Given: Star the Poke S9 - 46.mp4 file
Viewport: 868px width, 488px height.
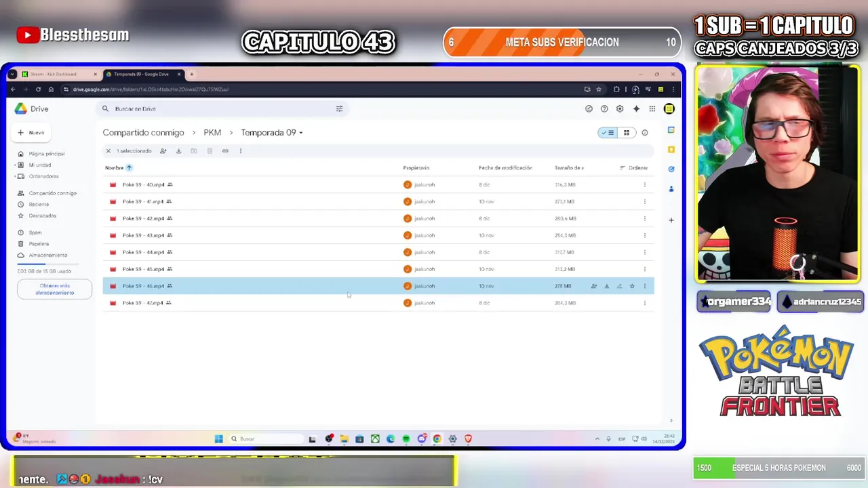Looking at the screenshot, I should tap(632, 286).
